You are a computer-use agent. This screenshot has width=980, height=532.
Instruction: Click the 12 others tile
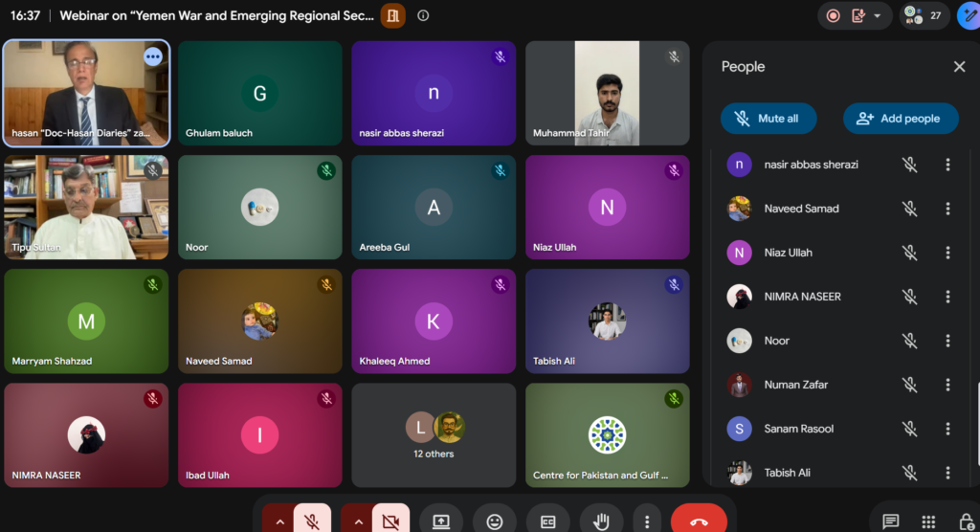click(434, 435)
